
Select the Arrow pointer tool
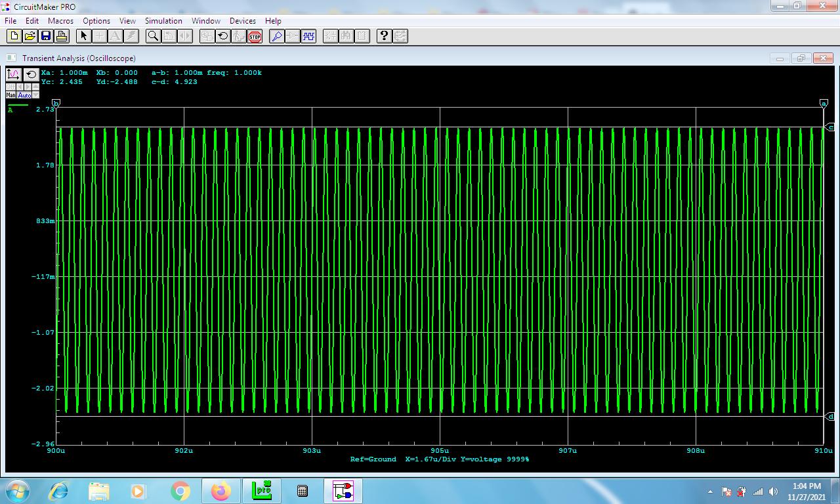[83, 36]
